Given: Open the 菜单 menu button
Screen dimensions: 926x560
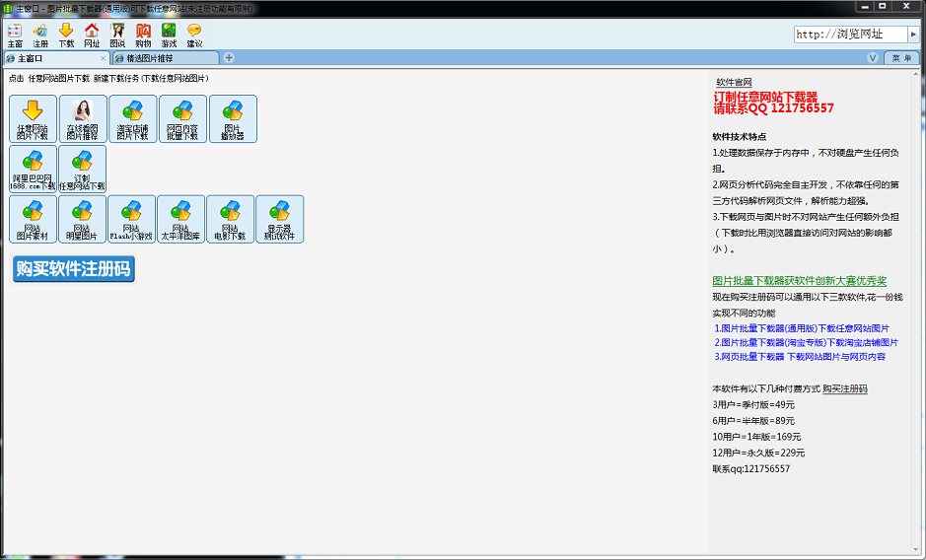Looking at the screenshot, I should point(901,58).
